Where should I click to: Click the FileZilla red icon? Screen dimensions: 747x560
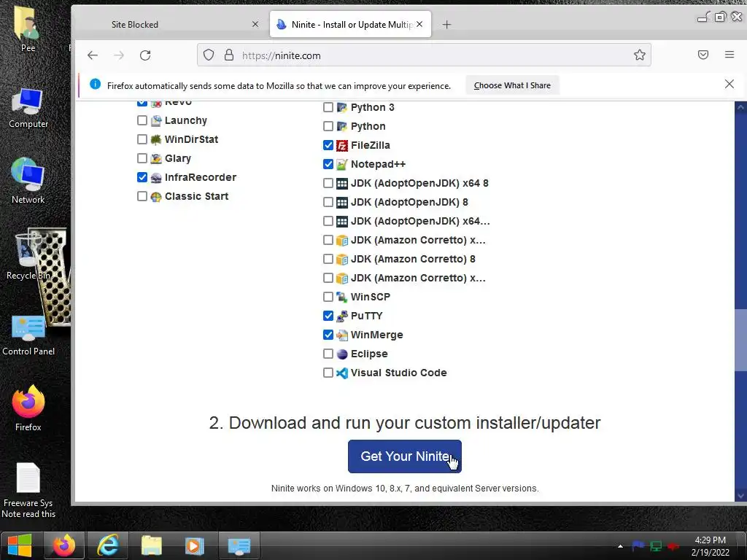pyautogui.click(x=341, y=146)
